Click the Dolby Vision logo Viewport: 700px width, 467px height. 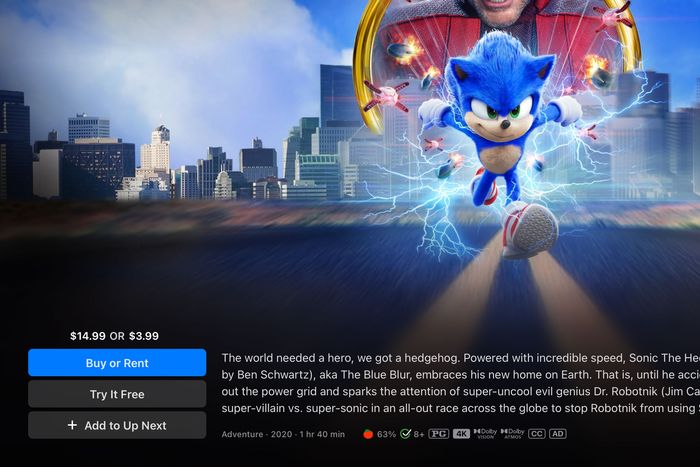pos(485,434)
